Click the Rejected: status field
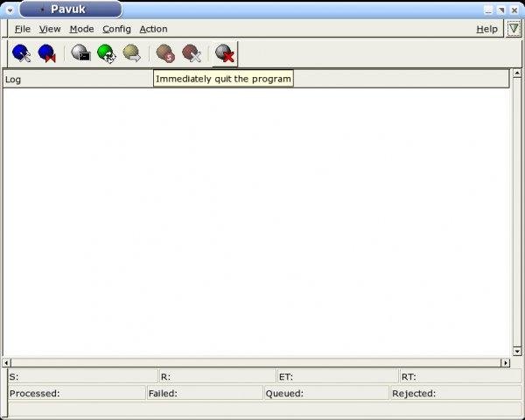This screenshot has width=525, height=420. (x=457, y=393)
